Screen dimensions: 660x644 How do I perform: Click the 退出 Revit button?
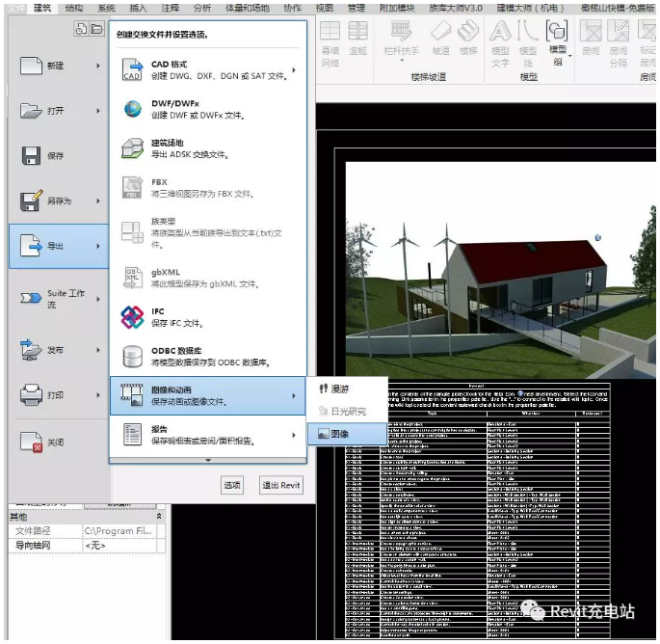[x=282, y=485]
